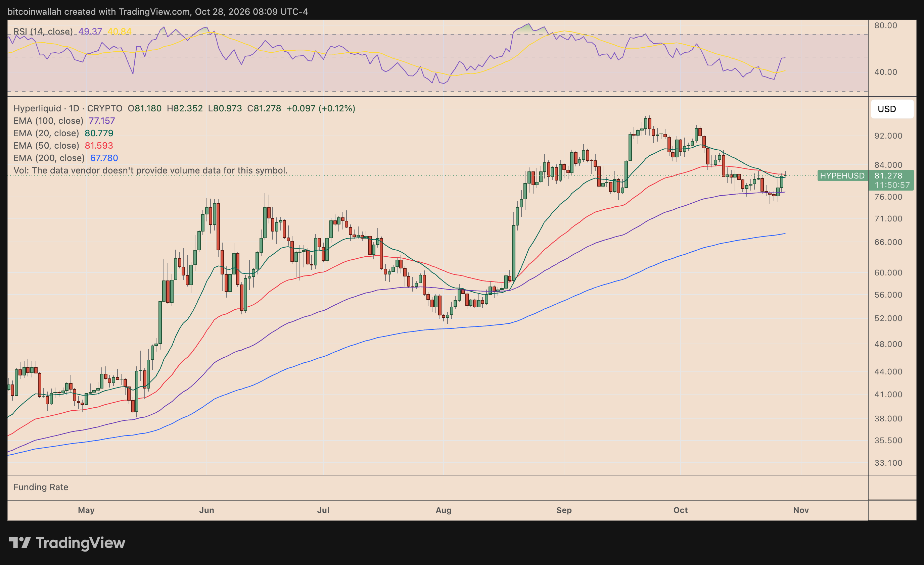Click the May label on the time axis

coord(86,510)
